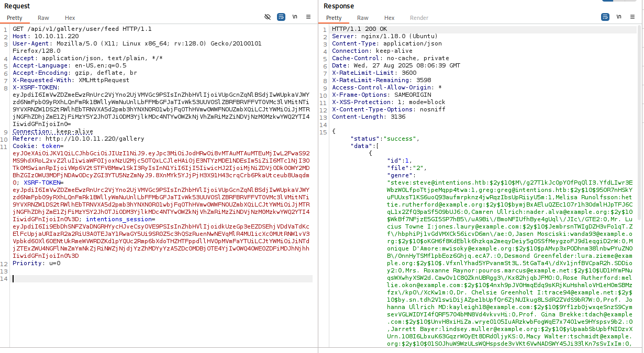Click the Accept-Encoding: gzip, deflate, br line

[75, 73]
